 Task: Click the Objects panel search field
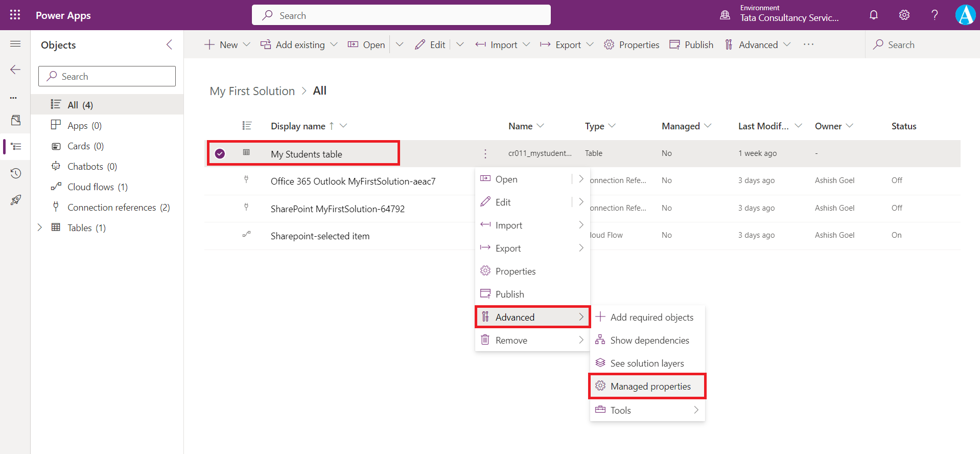point(107,76)
